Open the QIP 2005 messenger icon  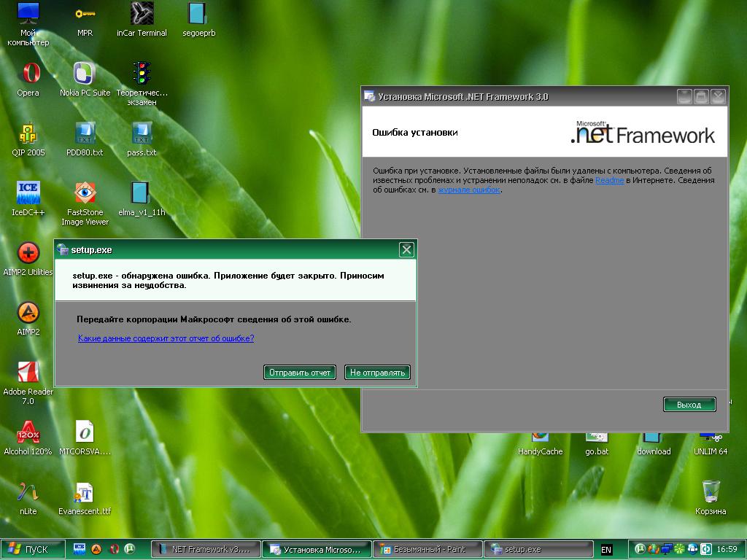click(x=28, y=134)
